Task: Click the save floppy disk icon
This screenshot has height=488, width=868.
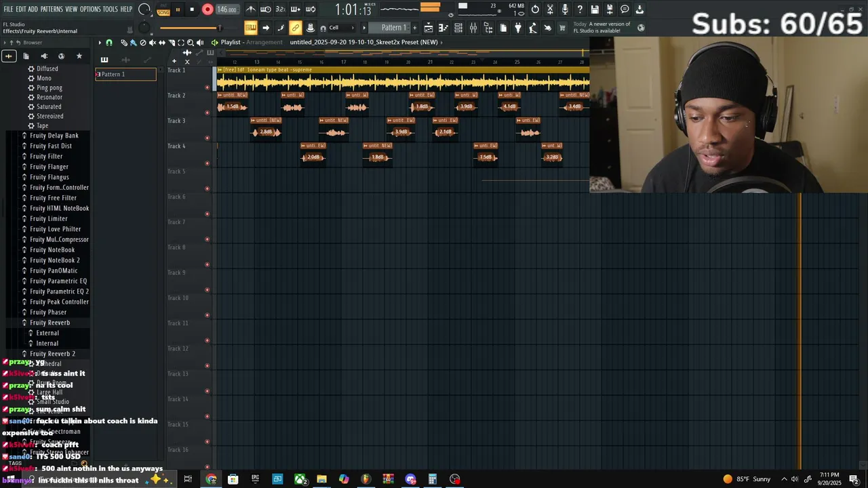Action: pos(595,9)
